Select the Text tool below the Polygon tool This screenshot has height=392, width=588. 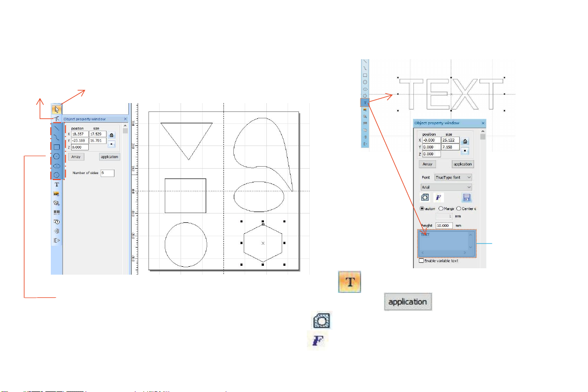57,184
